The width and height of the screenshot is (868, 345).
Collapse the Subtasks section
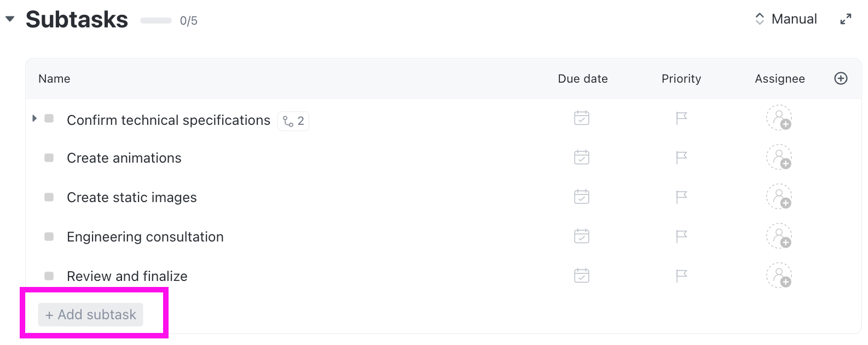10,19
